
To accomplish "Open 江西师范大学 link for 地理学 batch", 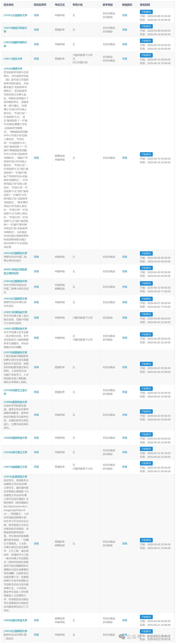I will (x=15, y=253).
